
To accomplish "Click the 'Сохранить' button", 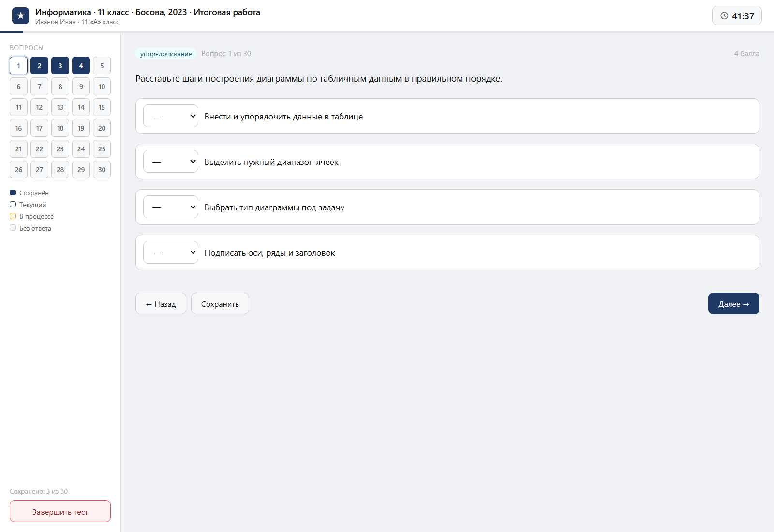I will click(220, 304).
